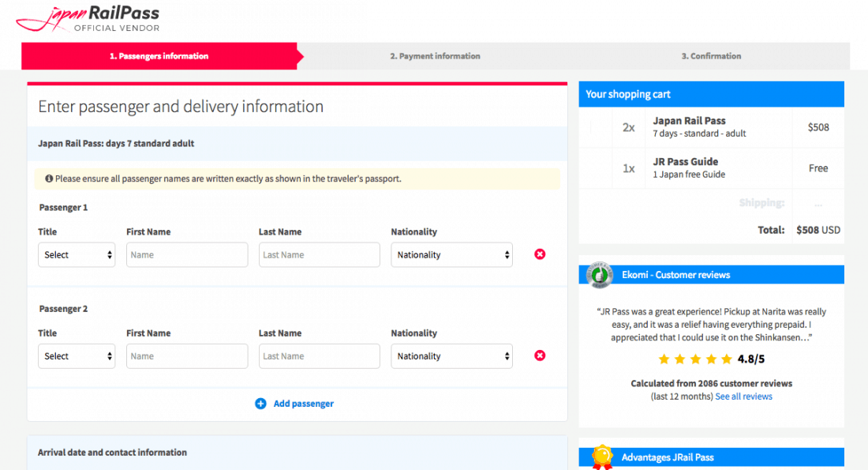
Task: Focus Passenger 2 Last Name field
Action: (320, 356)
